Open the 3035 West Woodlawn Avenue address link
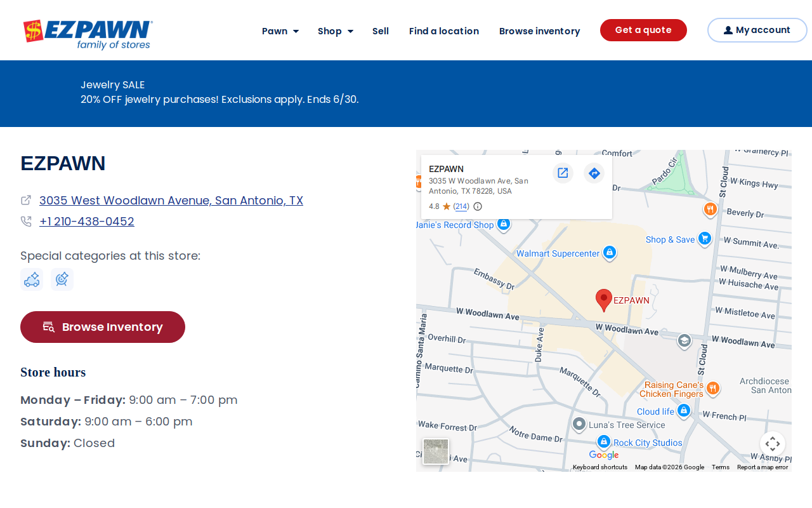This screenshot has height=508, width=812. click(x=171, y=201)
